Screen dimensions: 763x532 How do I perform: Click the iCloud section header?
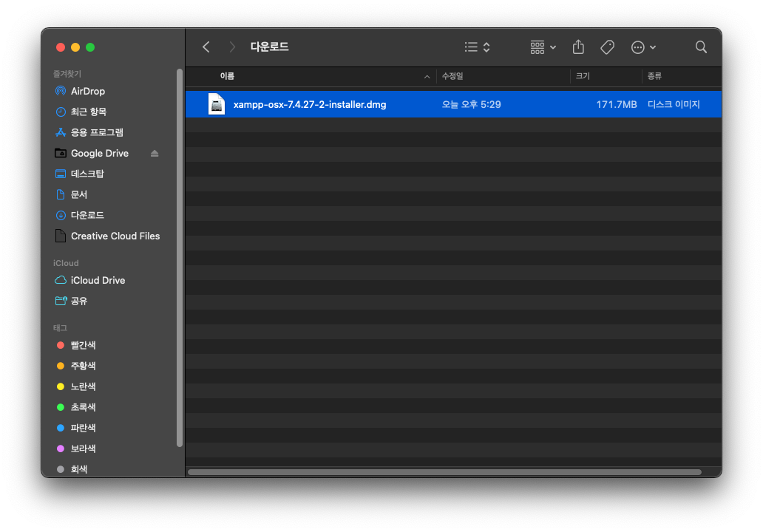tap(66, 263)
